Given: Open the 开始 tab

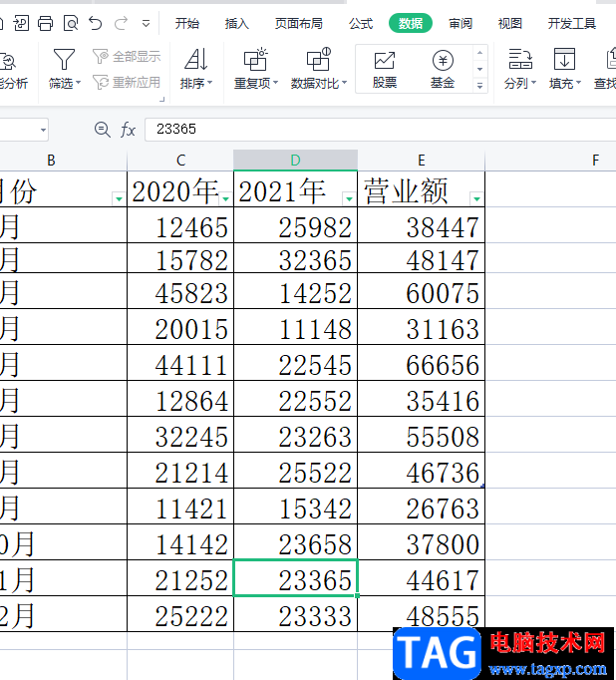Looking at the screenshot, I should point(187,23).
